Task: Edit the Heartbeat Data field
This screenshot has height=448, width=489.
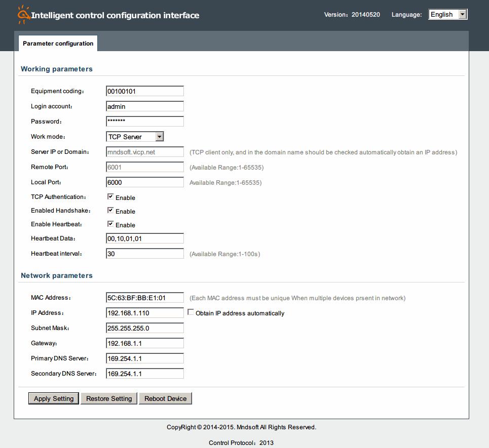Action: point(145,238)
